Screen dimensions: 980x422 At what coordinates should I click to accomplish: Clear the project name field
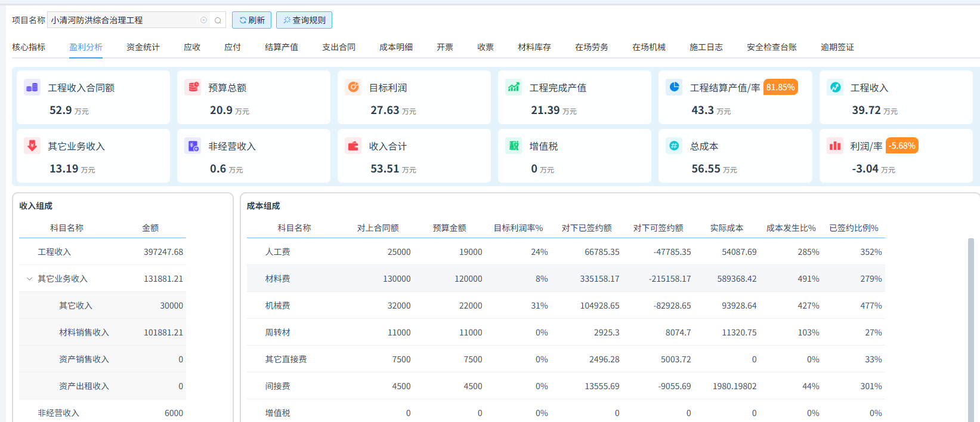tap(203, 20)
